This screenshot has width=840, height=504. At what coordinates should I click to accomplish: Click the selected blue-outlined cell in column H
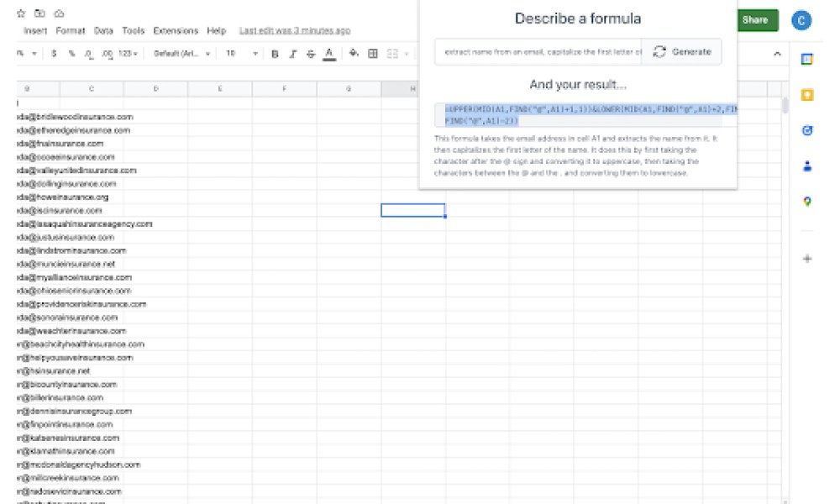(413, 211)
